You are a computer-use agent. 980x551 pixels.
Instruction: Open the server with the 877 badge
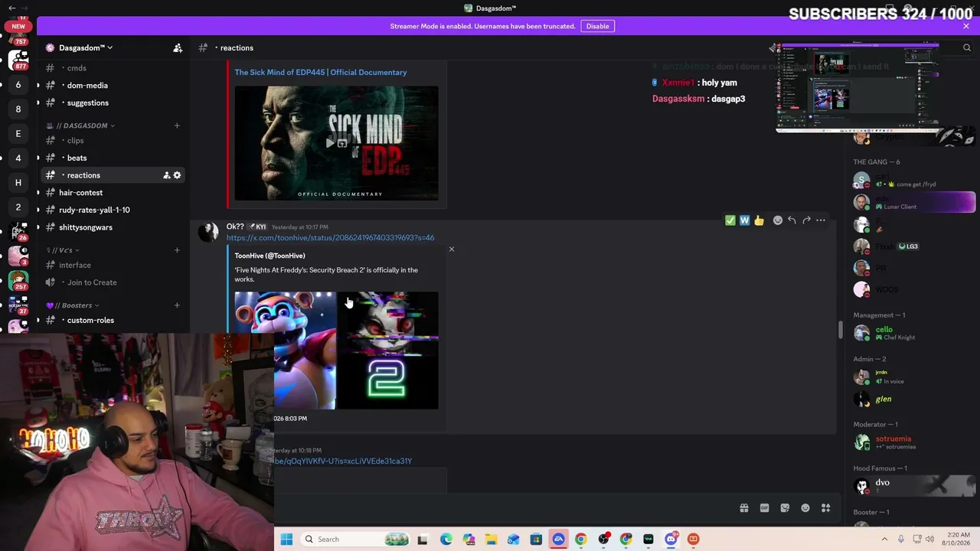(18, 59)
